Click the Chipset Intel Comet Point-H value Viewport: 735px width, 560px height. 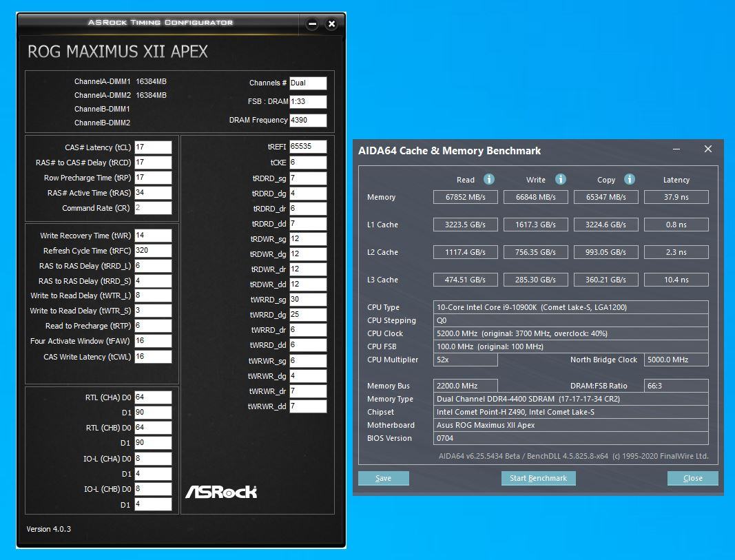pos(571,412)
